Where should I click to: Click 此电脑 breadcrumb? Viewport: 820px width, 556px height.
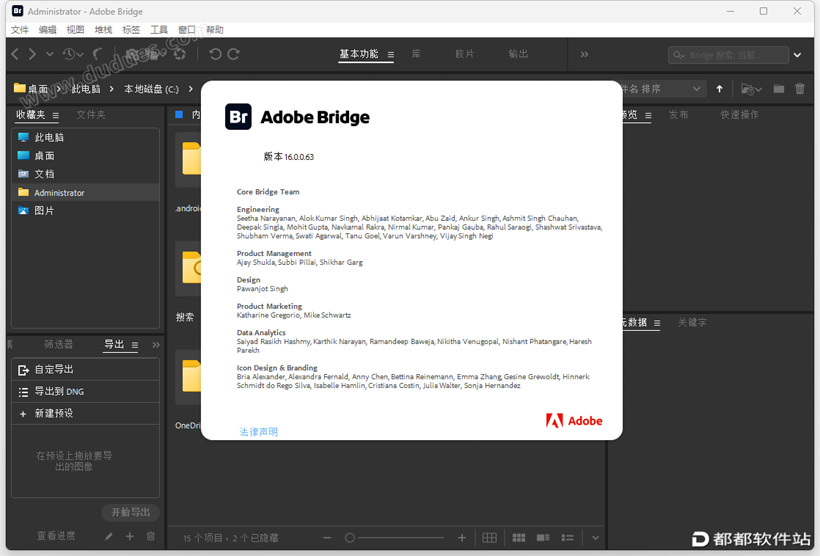point(86,89)
